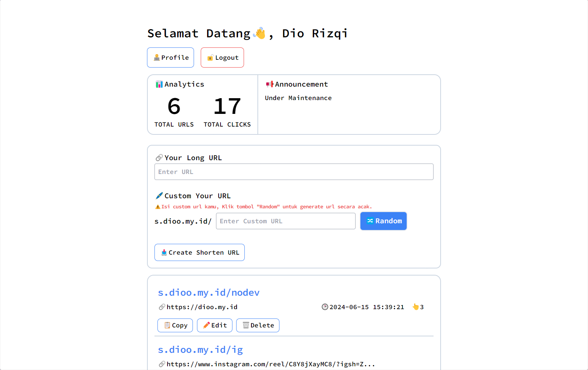Screen dimensions: 588x370
Task: Click the TOTAL URLS label
Action: 174,124
